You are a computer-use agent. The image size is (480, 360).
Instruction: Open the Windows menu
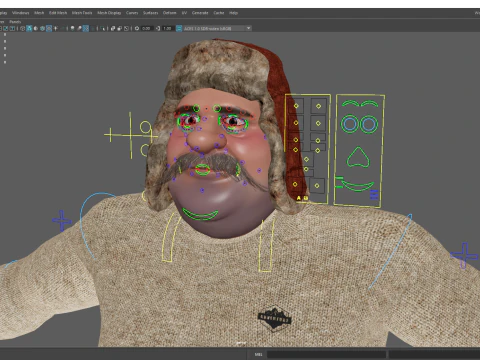(x=20, y=13)
